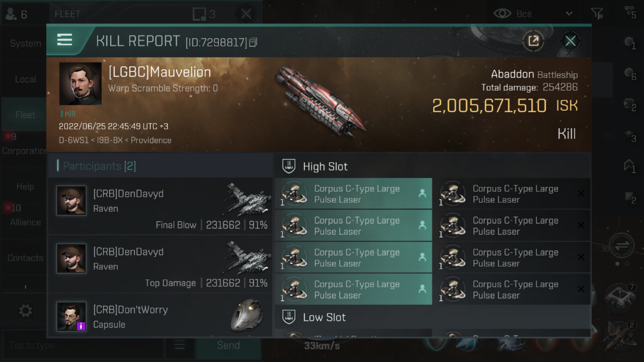Open the kill report hamburger menu
644x362 pixels.
point(64,40)
